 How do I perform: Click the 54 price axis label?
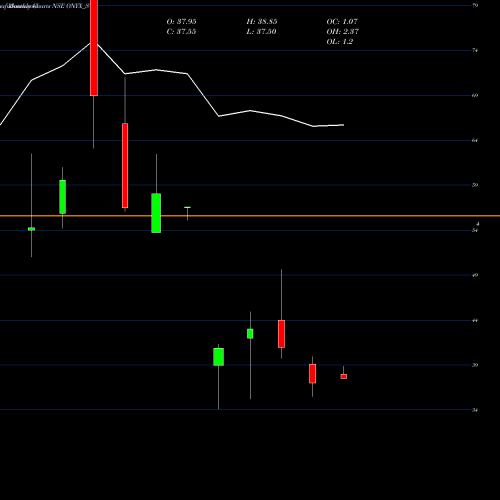coord(475,230)
